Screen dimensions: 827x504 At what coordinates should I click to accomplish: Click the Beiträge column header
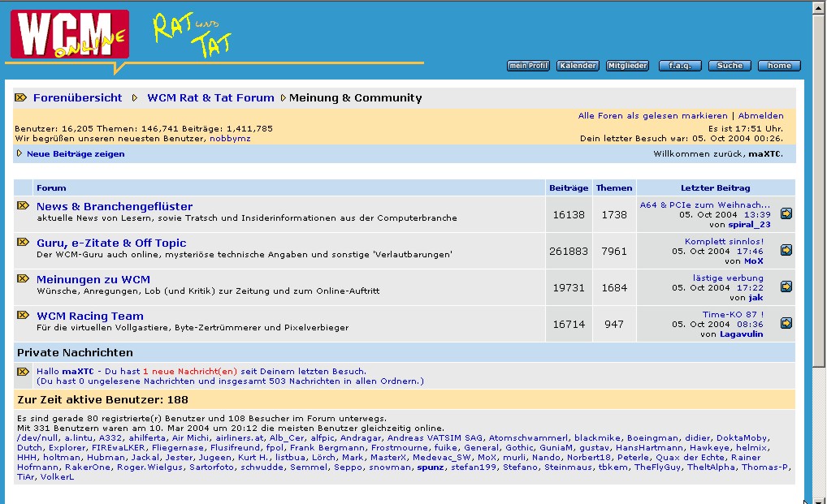(x=569, y=188)
